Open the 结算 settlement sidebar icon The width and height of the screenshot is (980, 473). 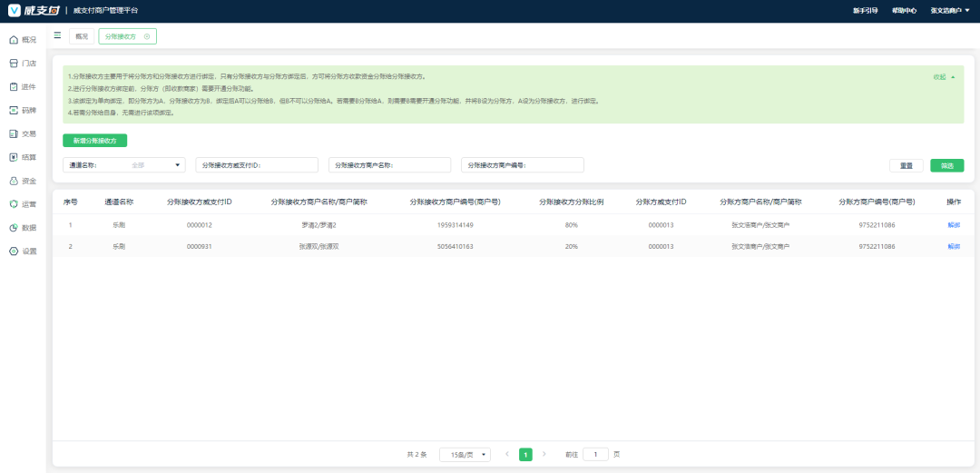pyautogui.click(x=14, y=157)
